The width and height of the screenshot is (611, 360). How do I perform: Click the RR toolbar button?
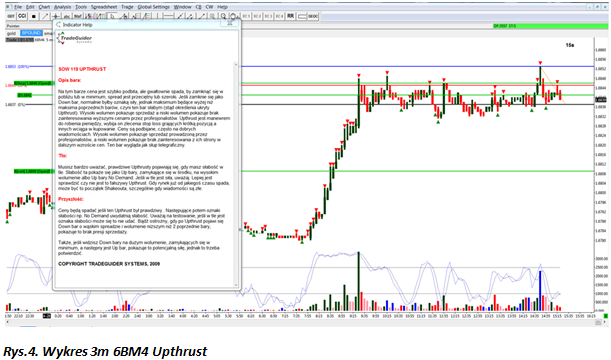[290, 16]
